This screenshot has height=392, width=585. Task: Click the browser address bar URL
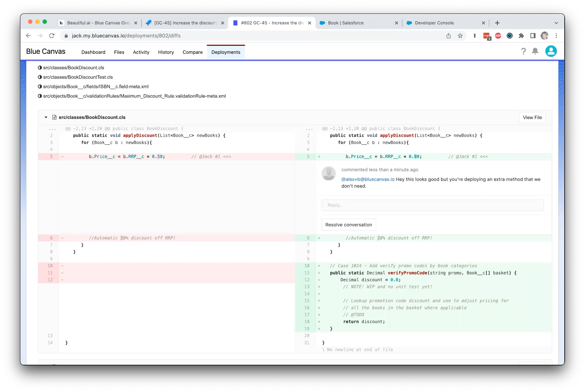pyautogui.click(x=126, y=36)
